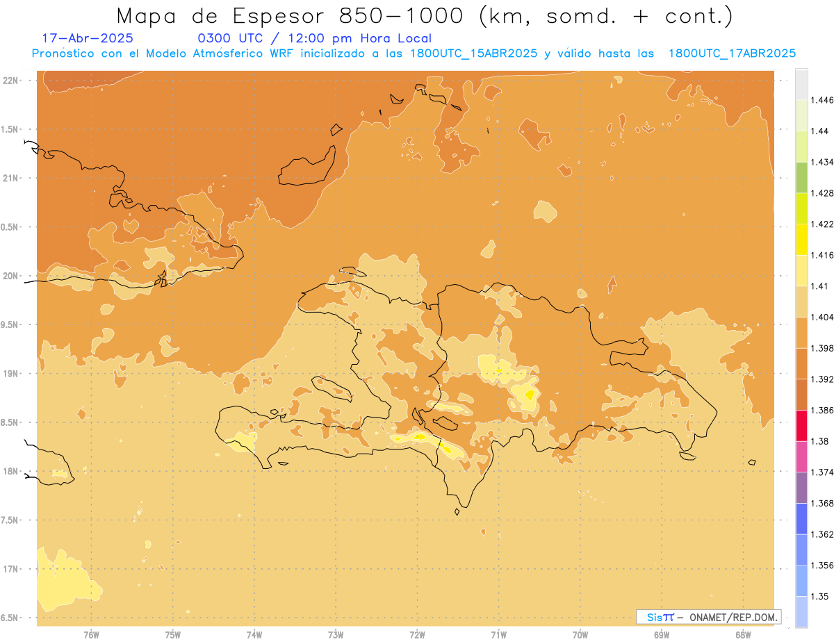834x644 pixels.
Task: Click the light blue swatch between 1.356 and 1.35
Action: coord(801,581)
